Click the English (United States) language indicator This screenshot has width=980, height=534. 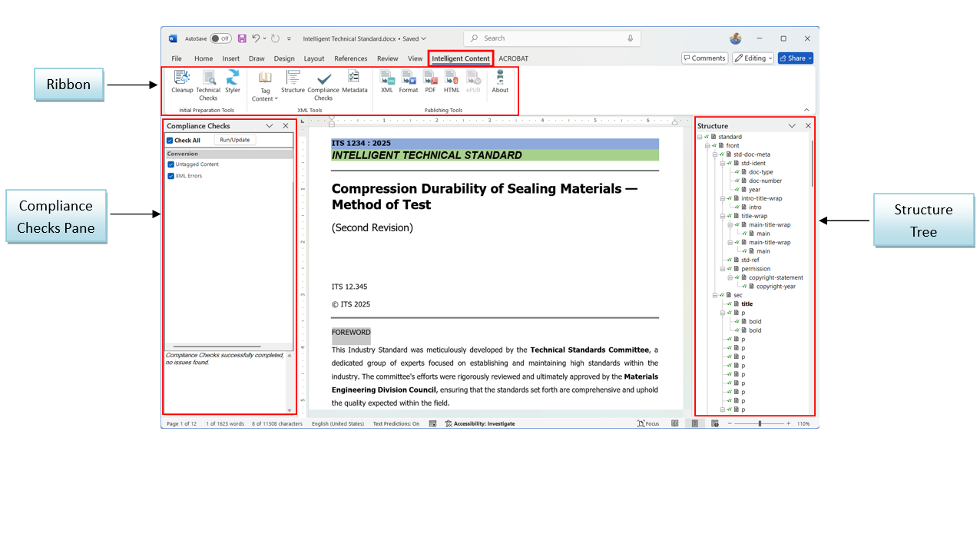pos(339,423)
